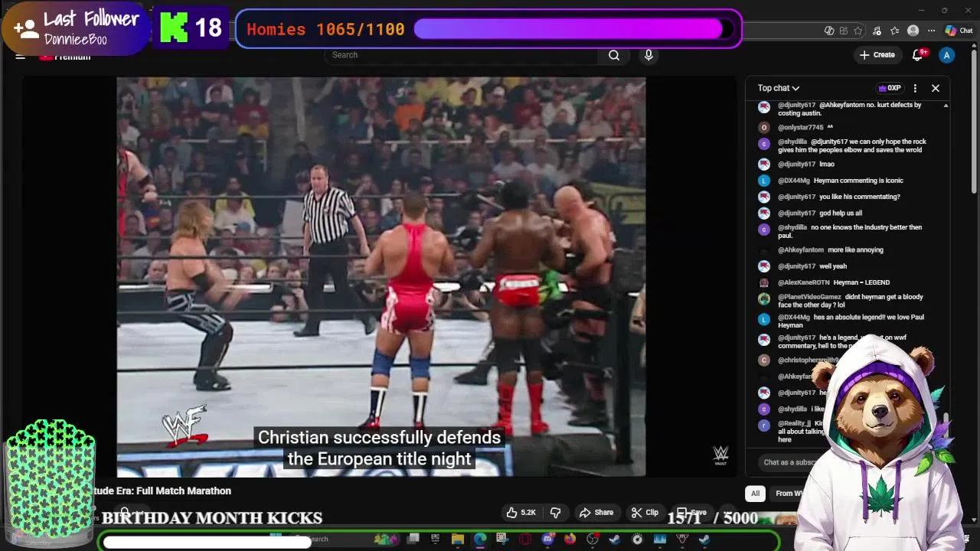Click the Edge media control music icon
The height and width of the screenshot is (551, 980).
(x=877, y=31)
